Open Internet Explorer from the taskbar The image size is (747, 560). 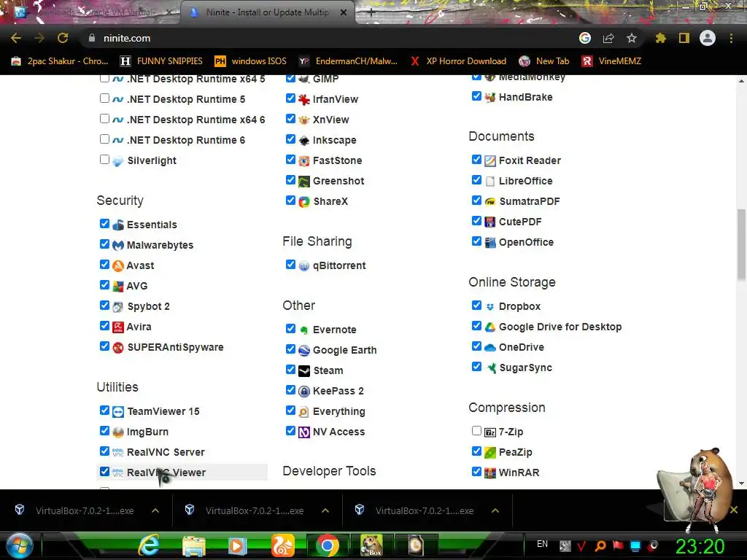pyautogui.click(x=149, y=545)
